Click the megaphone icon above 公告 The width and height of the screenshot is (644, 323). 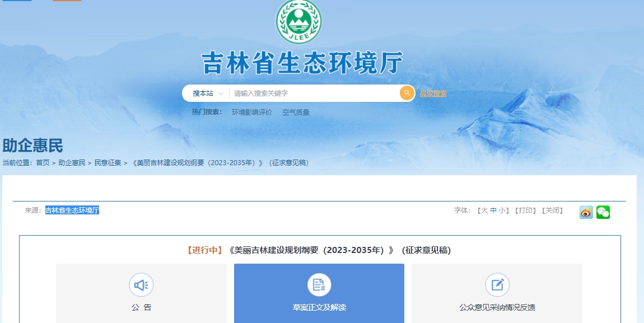point(141,285)
